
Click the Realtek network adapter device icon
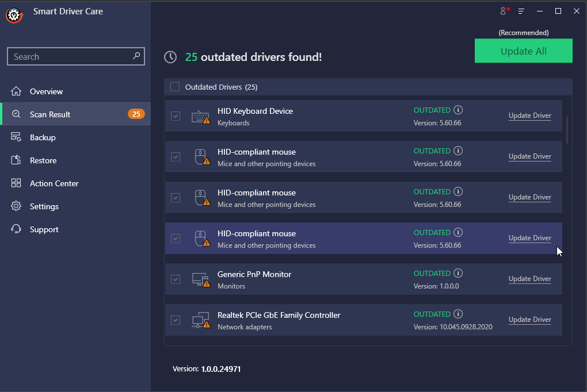click(x=201, y=321)
